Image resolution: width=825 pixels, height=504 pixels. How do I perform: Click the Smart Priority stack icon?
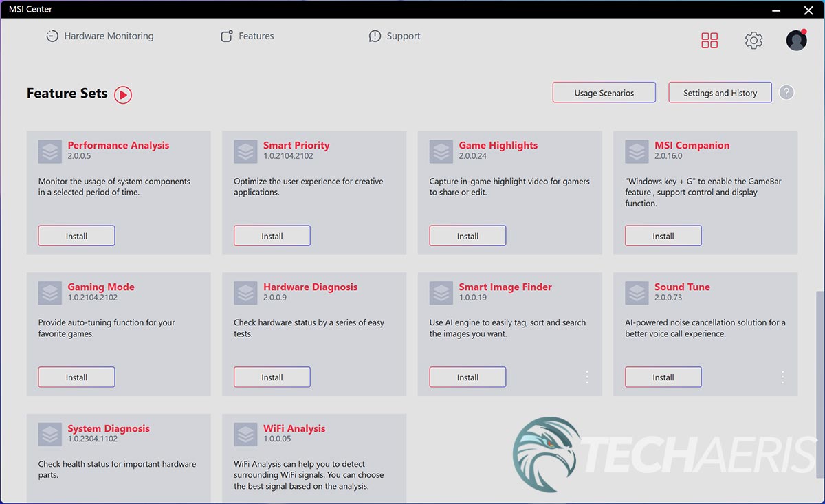point(245,151)
